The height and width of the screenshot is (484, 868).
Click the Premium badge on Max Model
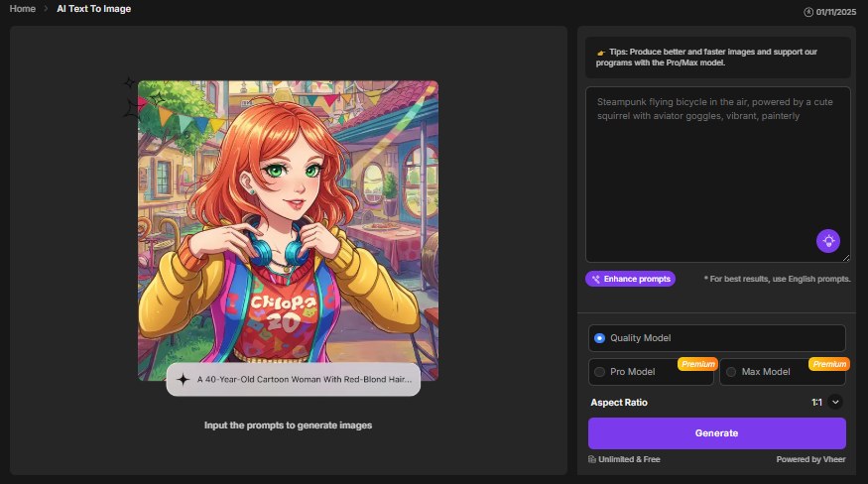828,364
